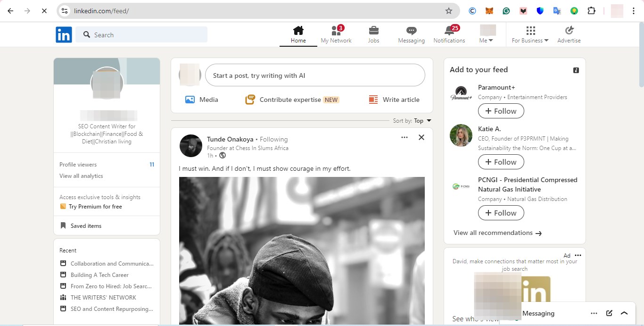The image size is (644, 326).
Task: Click View all analytics
Action: coord(81,176)
